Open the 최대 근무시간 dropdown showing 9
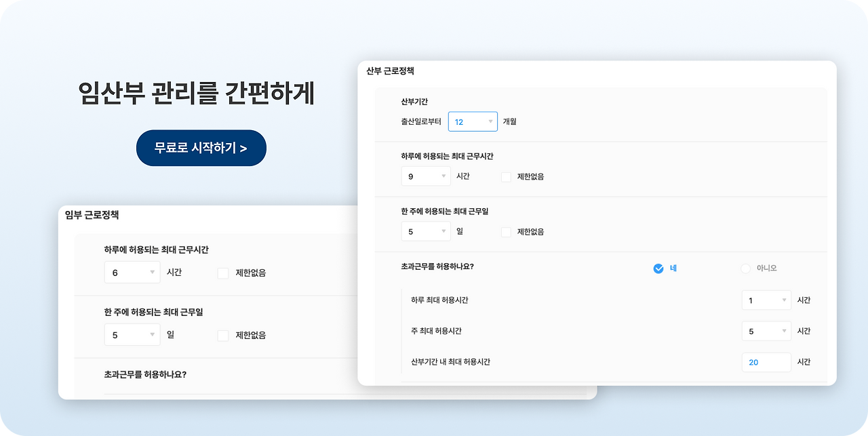Image resolution: width=868 pixels, height=436 pixels. 426,176
